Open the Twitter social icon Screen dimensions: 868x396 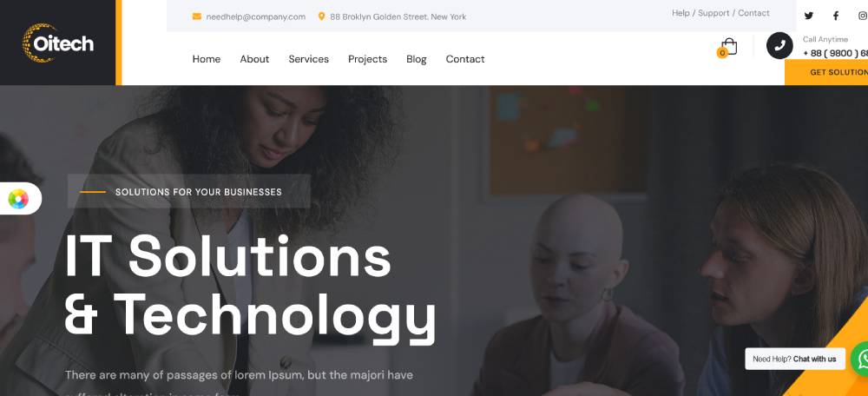pyautogui.click(x=809, y=16)
